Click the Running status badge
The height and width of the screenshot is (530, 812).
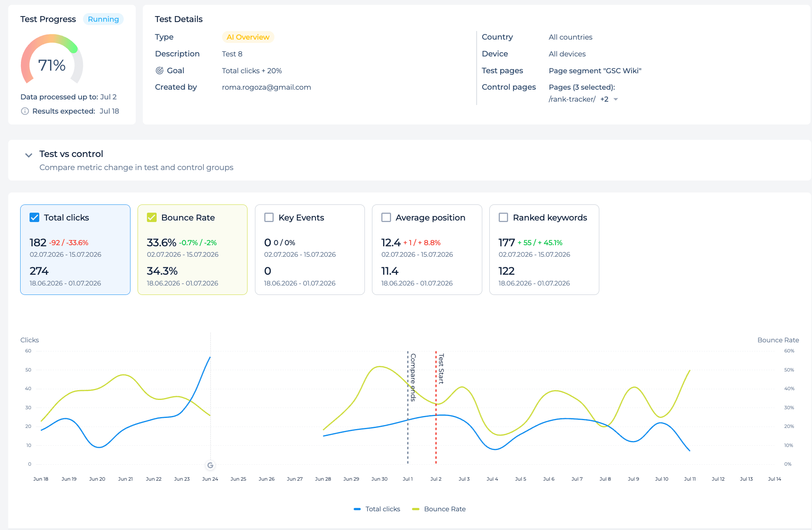(103, 19)
